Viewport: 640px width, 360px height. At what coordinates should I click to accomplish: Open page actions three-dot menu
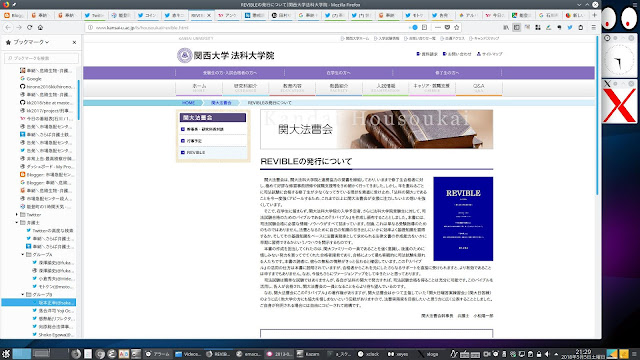438,27
